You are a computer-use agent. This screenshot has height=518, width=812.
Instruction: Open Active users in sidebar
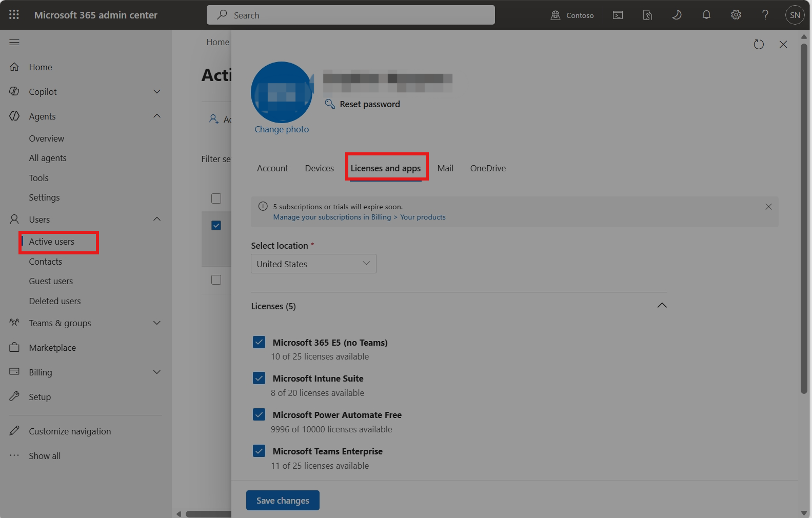[52, 242]
